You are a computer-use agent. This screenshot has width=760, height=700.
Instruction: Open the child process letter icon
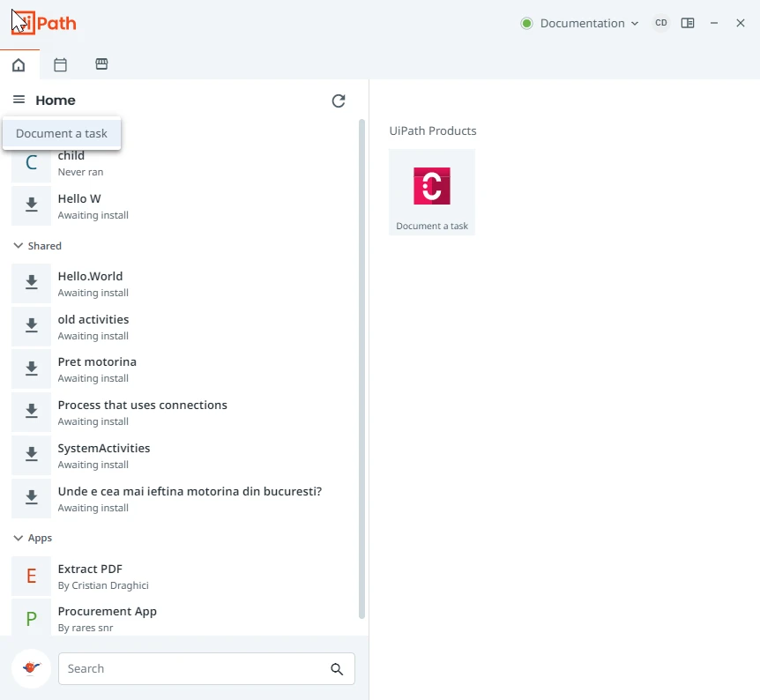click(31, 163)
